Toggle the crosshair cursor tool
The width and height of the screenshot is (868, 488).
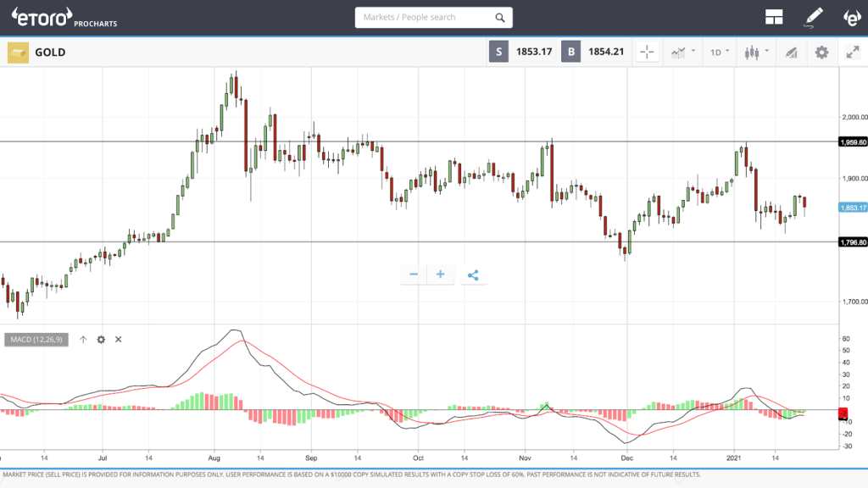point(647,52)
